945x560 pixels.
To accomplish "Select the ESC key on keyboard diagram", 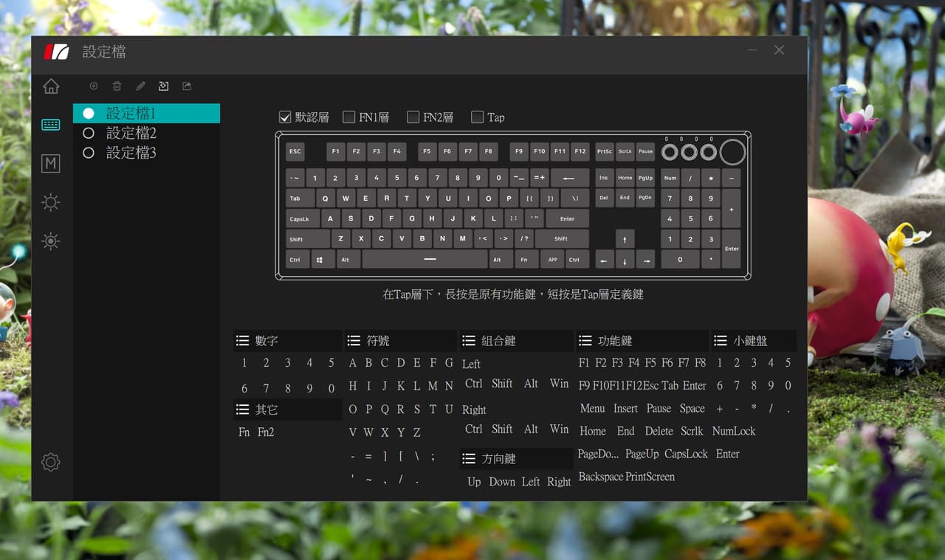I will coord(295,152).
